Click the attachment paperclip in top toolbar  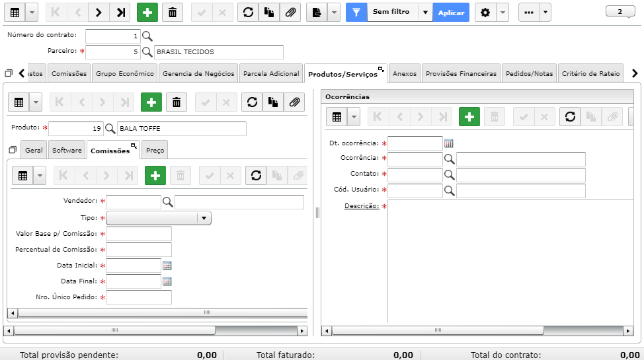pyautogui.click(x=290, y=13)
